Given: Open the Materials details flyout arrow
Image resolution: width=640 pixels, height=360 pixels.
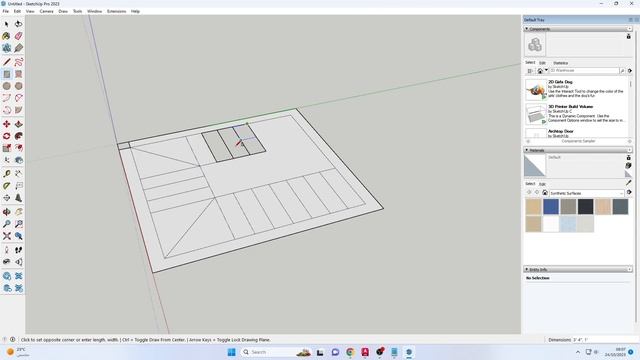Looking at the screenshot, I should (630, 192).
